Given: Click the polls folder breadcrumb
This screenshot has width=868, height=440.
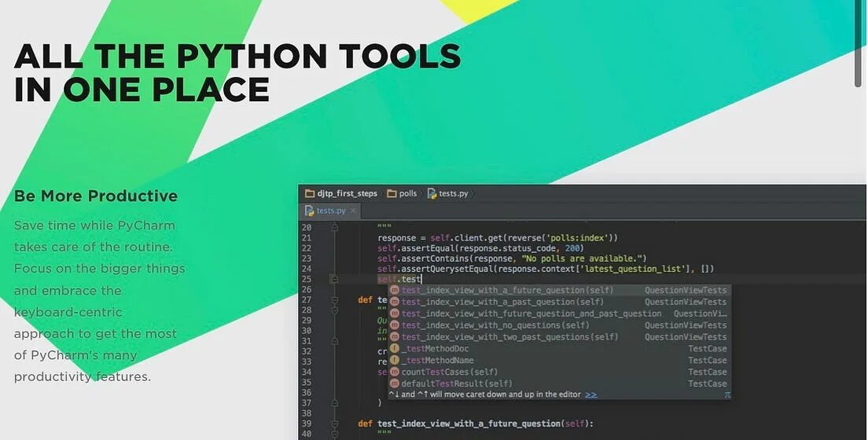Looking at the screenshot, I should tap(402, 194).
